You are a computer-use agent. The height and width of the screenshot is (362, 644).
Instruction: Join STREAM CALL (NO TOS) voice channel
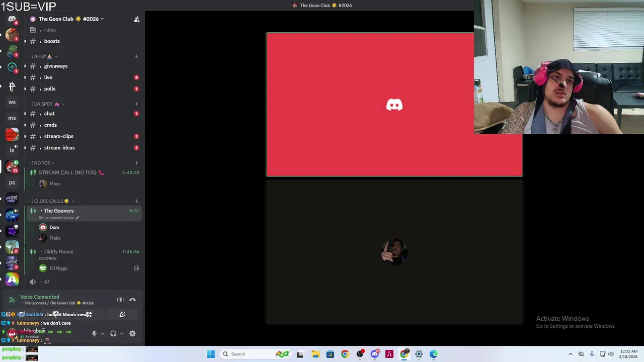(x=84, y=172)
